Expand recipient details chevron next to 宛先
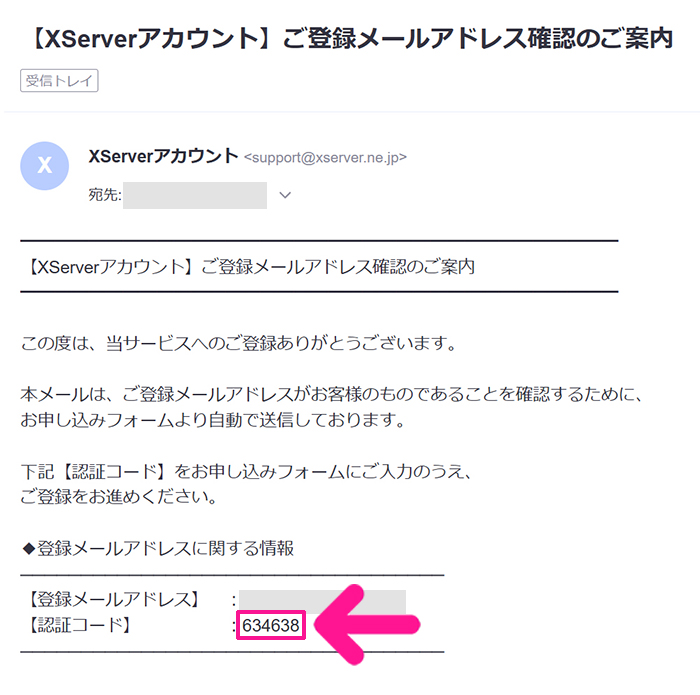 [x=285, y=195]
